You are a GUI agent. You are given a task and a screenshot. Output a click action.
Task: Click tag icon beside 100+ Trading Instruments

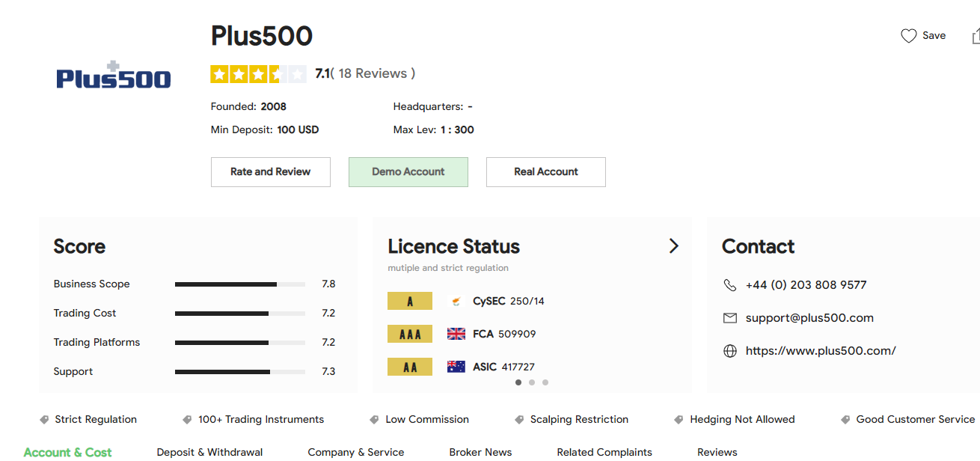187,420
